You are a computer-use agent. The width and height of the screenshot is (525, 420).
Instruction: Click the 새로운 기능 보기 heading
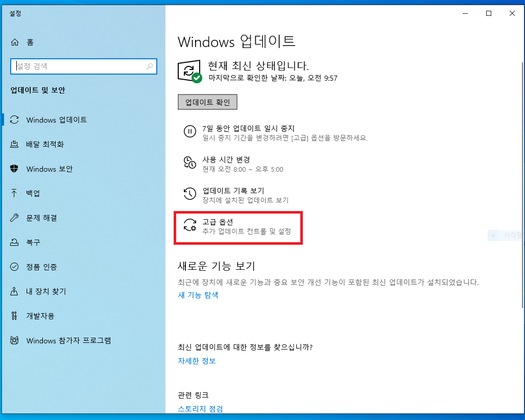coord(217,266)
